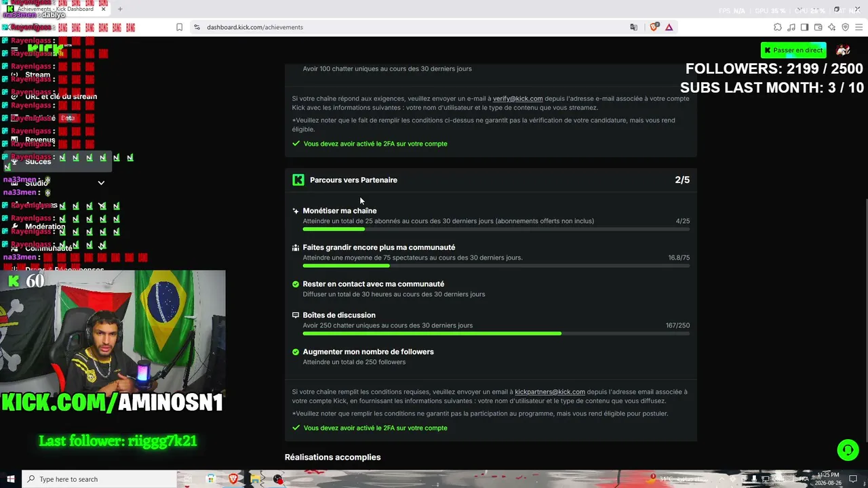Open the profile avatar menu

pyautogui.click(x=843, y=50)
